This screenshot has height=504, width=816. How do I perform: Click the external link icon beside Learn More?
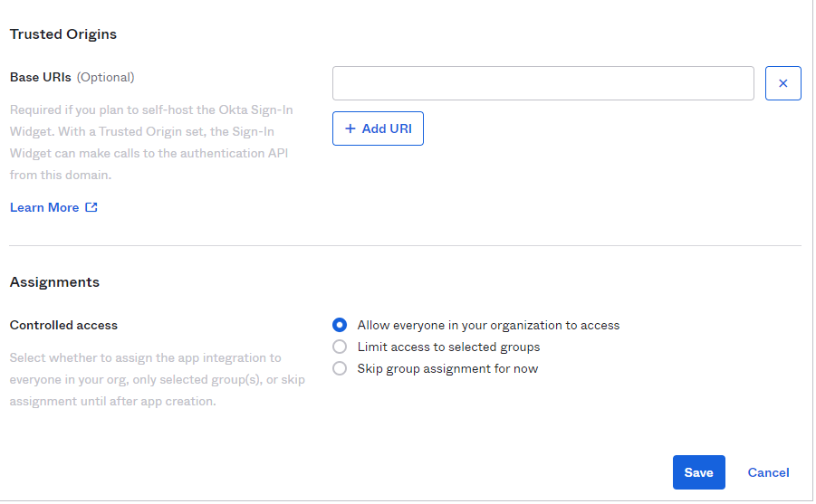point(91,207)
